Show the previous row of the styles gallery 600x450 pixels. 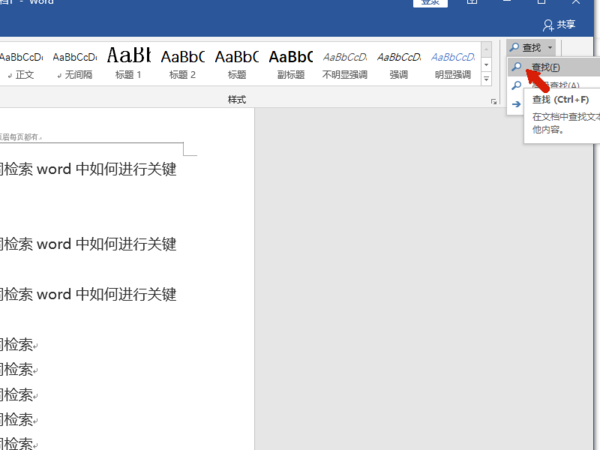click(x=486, y=49)
